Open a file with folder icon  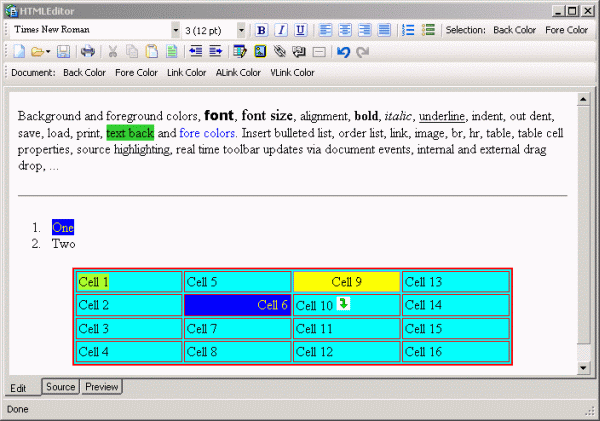pos(37,51)
